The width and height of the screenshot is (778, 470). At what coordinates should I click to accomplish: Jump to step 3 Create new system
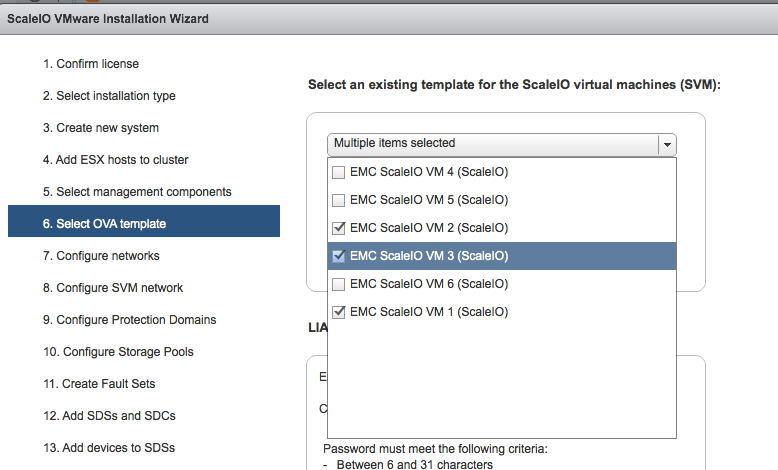[x=101, y=128]
